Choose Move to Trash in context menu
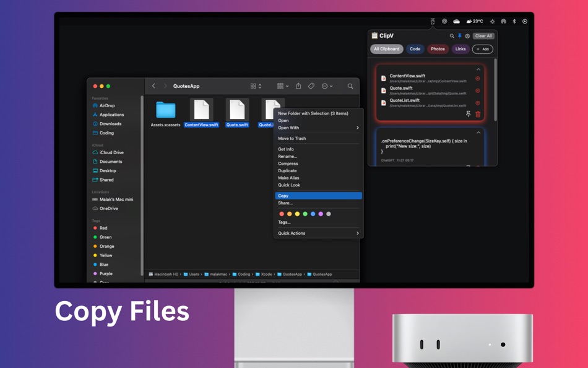 (x=318, y=139)
